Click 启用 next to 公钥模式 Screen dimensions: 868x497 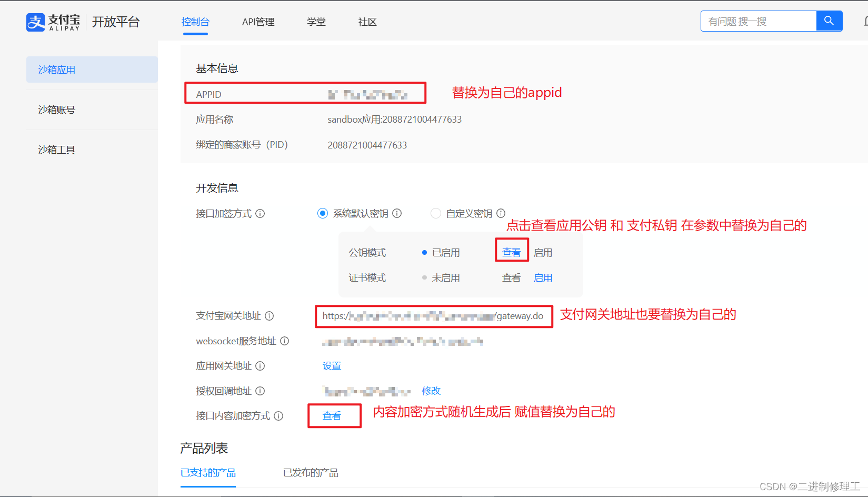[x=543, y=253]
